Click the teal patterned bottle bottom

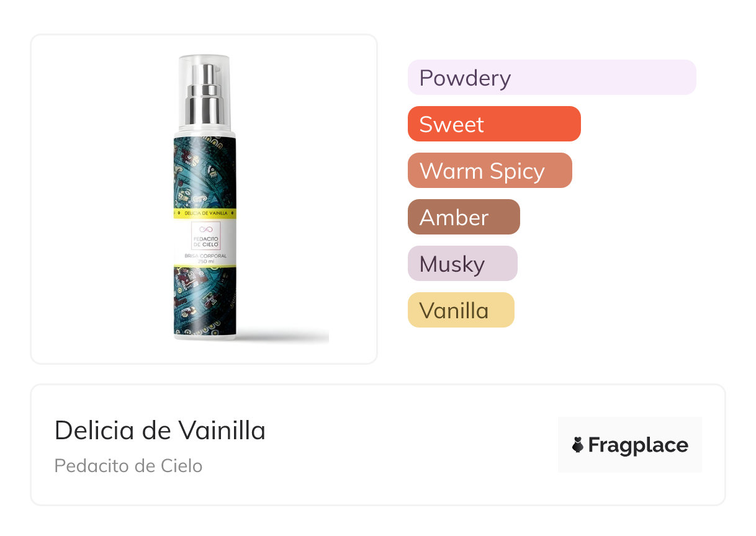(x=205, y=301)
